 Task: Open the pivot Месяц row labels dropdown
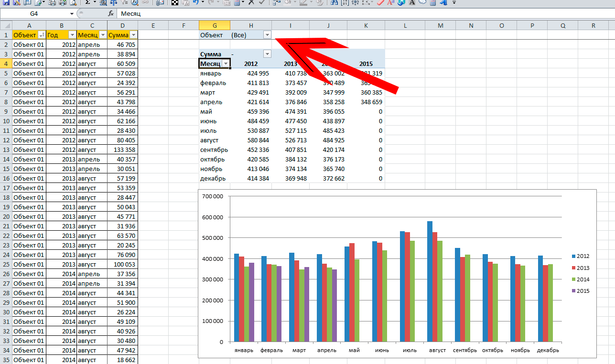tap(226, 64)
